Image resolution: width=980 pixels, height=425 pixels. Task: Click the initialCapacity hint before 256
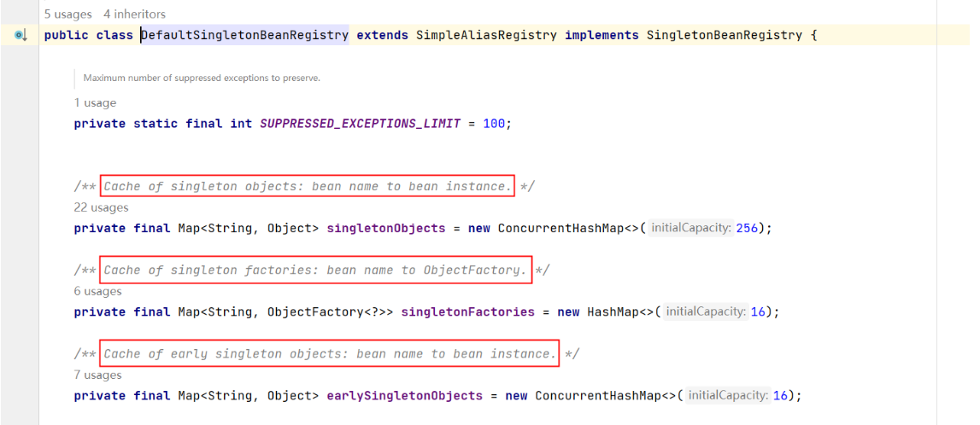click(x=691, y=229)
